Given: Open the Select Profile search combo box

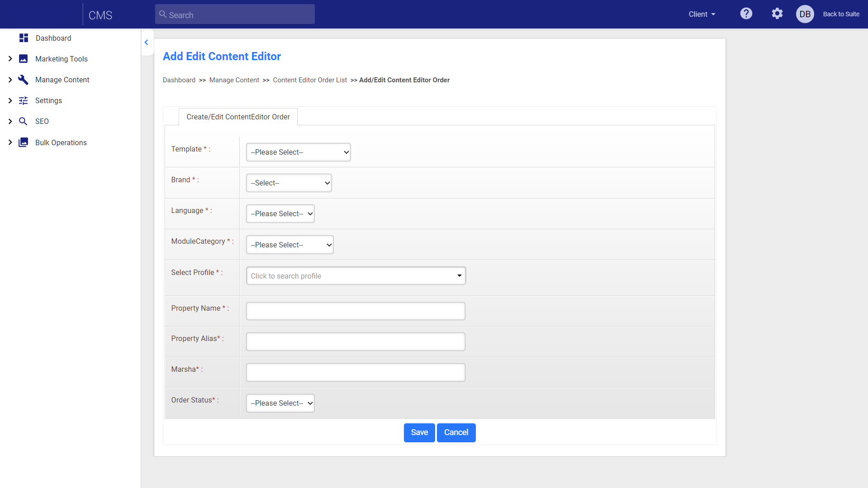Looking at the screenshot, I should 356,276.
